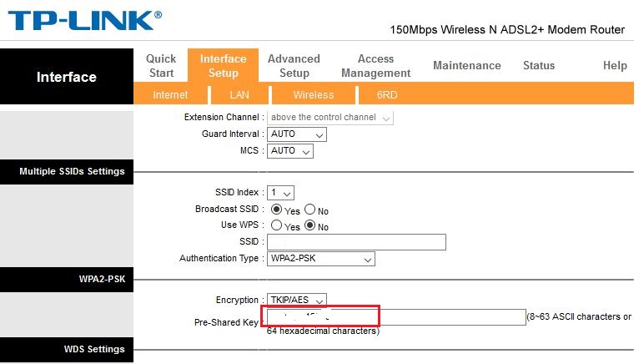Open the MCS dropdown
Viewport: 644px width, 364px height.
[290, 151]
